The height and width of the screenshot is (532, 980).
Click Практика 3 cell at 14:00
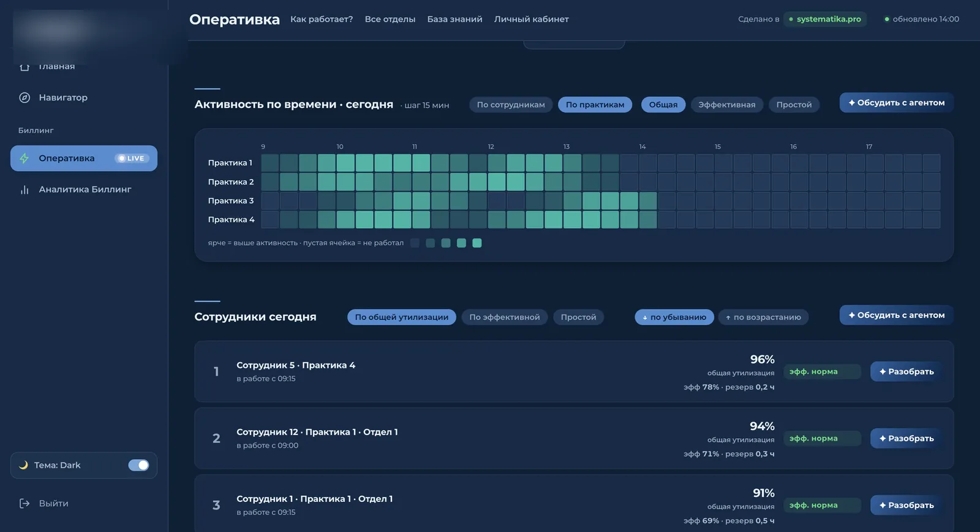[648, 201]
